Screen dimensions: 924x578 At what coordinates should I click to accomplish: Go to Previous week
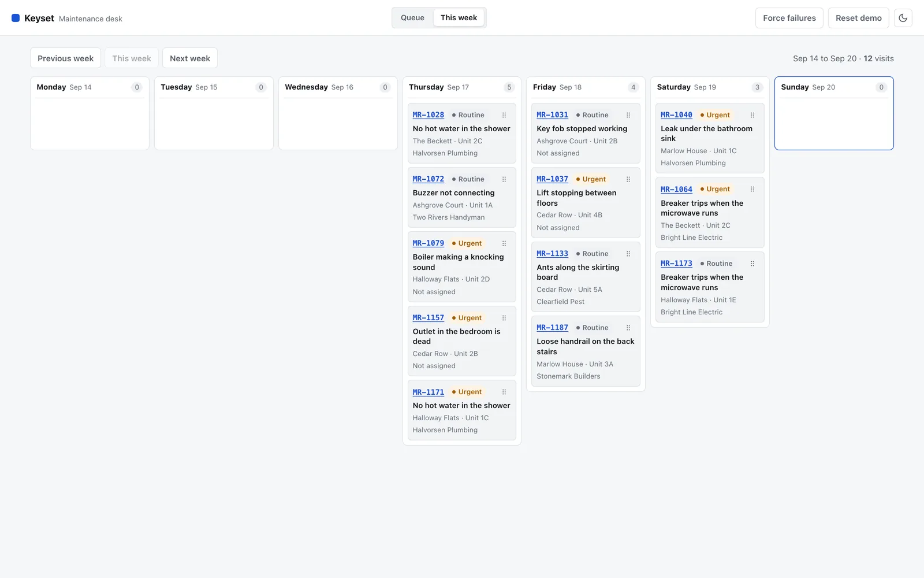point(65,58)
